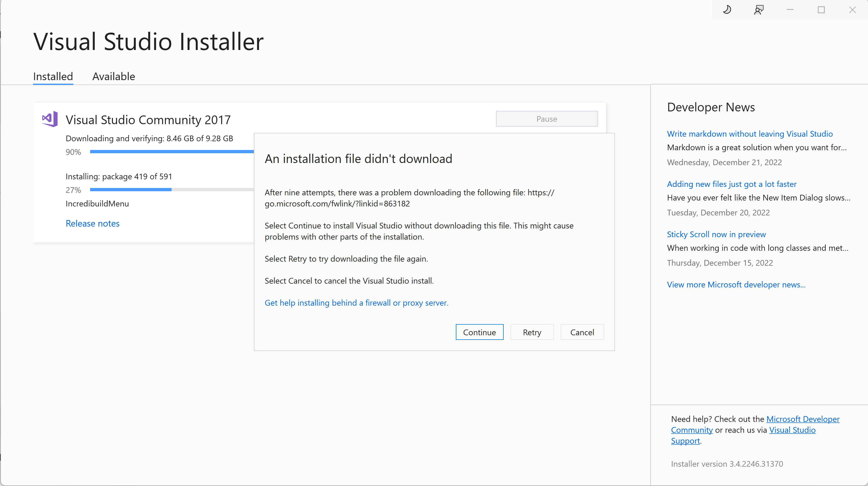Open 'Write markdown without leaving Visual Studio' article
Screen dimensions: 868x486
749,134
